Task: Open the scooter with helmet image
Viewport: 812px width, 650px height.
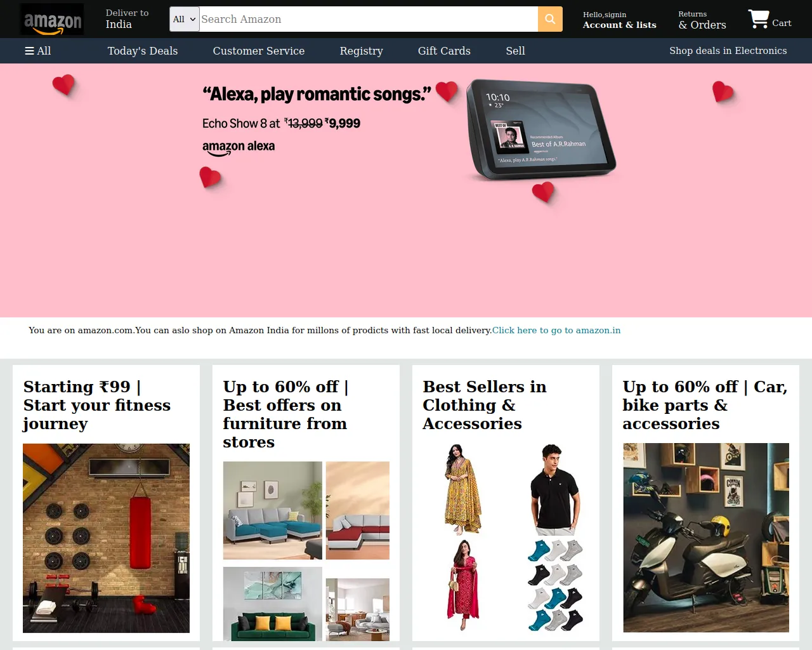Action: 706,538
